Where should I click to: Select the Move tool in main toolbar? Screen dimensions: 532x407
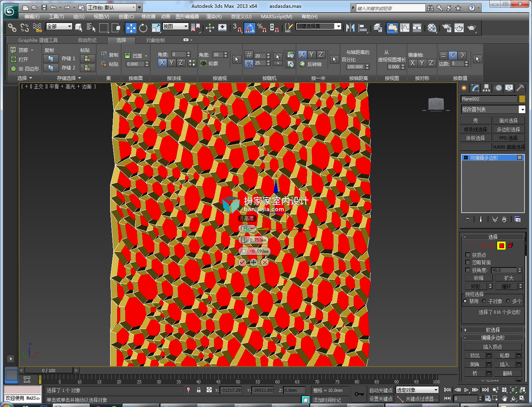131,28
